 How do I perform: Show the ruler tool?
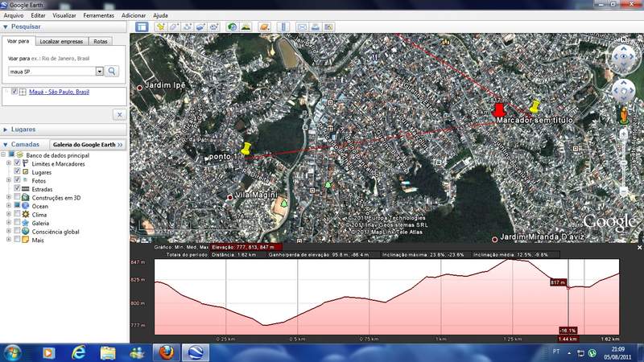coord(283,27)
